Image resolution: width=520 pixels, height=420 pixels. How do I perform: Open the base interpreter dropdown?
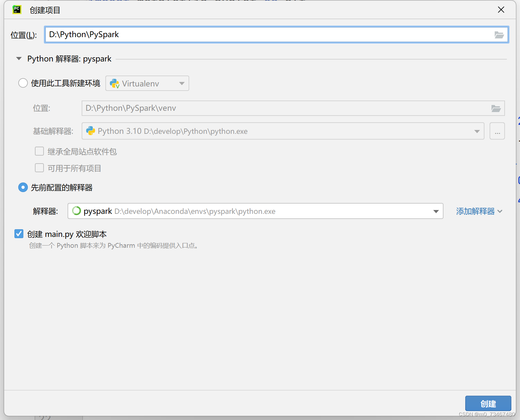(477, 131)
